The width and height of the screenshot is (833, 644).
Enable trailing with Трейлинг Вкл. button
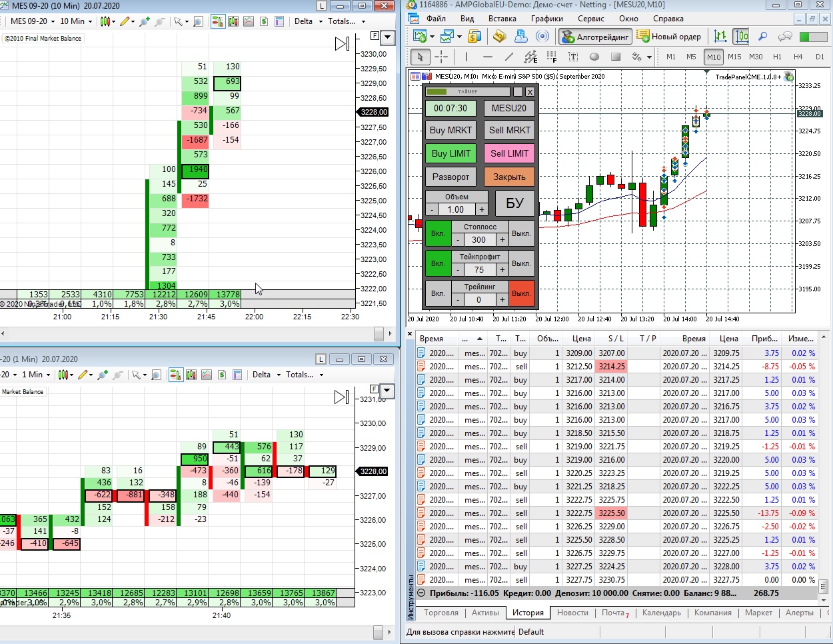(438, 293)
